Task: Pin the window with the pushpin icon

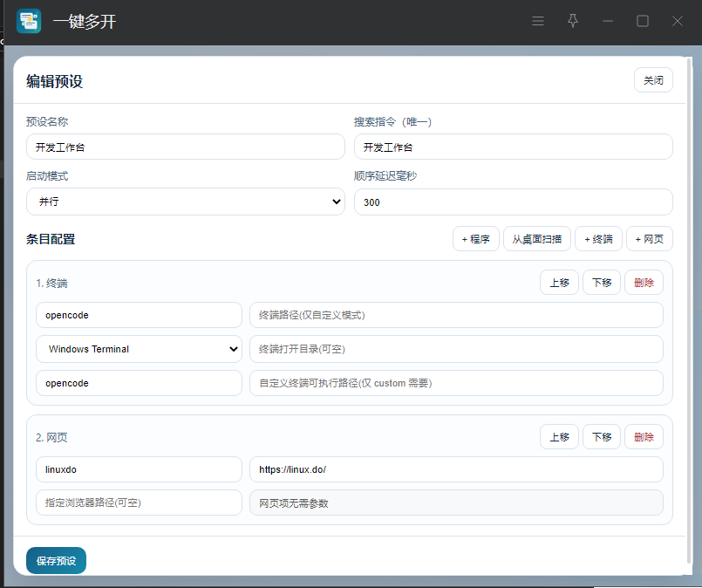Action: (573, 21)
